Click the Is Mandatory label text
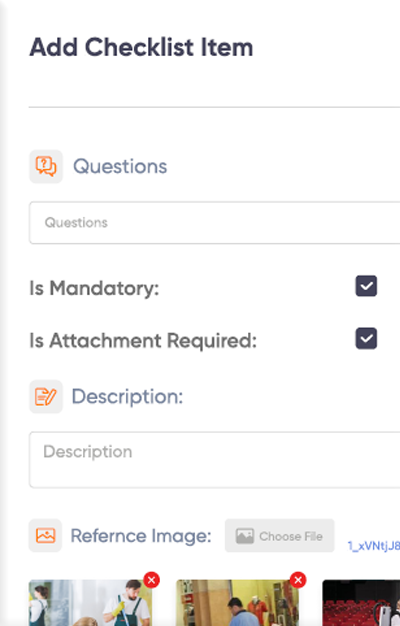Viewport: 400px width, 626px height. click(x=94, y=288)
